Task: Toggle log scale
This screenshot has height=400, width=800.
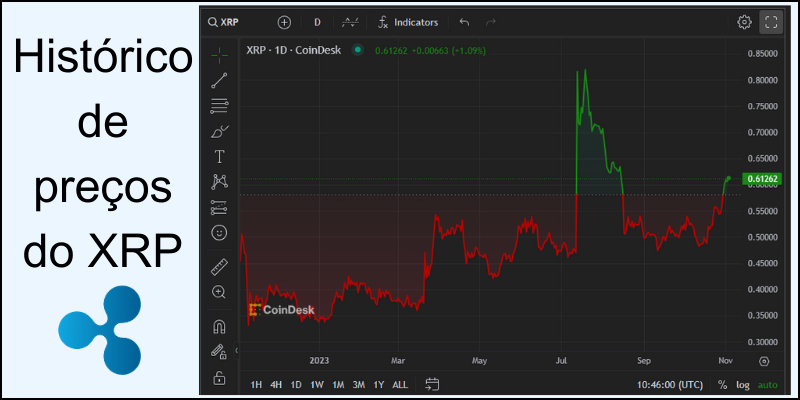Action: click(x=742, y=385)
